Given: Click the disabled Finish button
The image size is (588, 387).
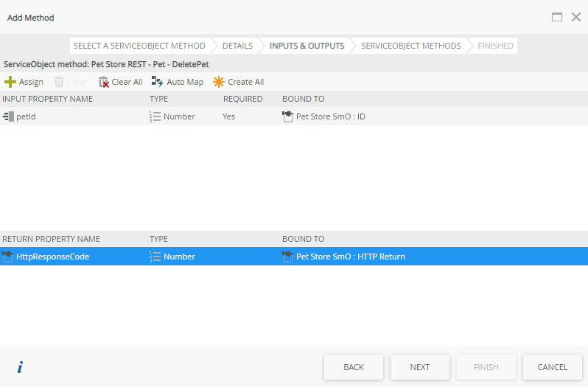Looking at the screenshot, I should point(486,367).
